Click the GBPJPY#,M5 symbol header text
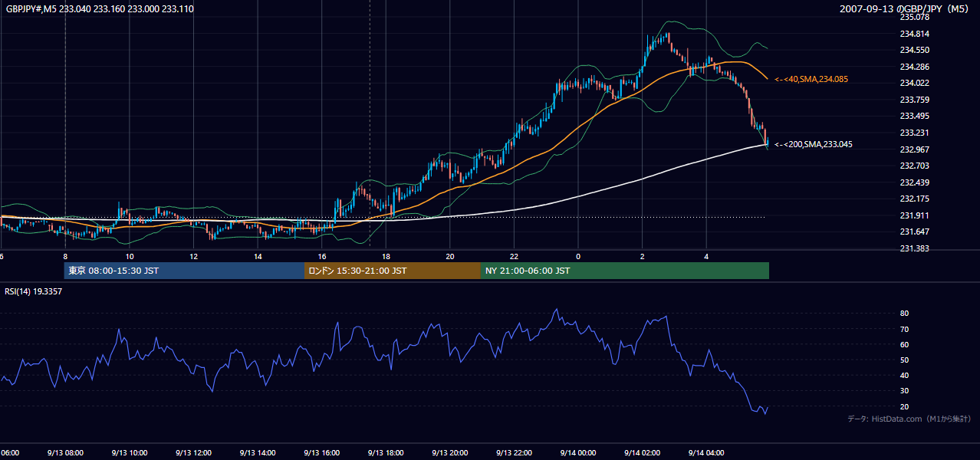The image size is (980, 460). [x=100, y=9]
